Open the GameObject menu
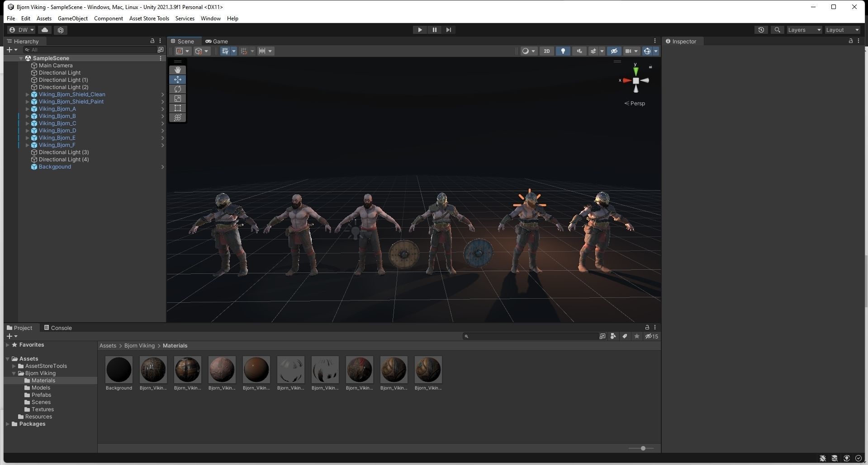The height and width of the screenshot is (465, 868). (73, 19)
